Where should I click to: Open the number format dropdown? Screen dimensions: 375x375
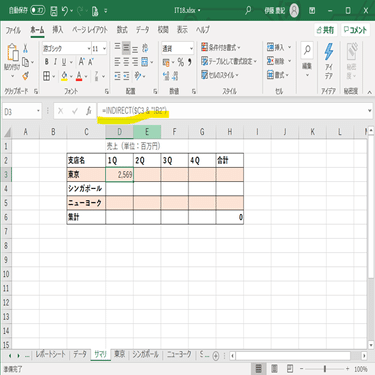point(191,49)
